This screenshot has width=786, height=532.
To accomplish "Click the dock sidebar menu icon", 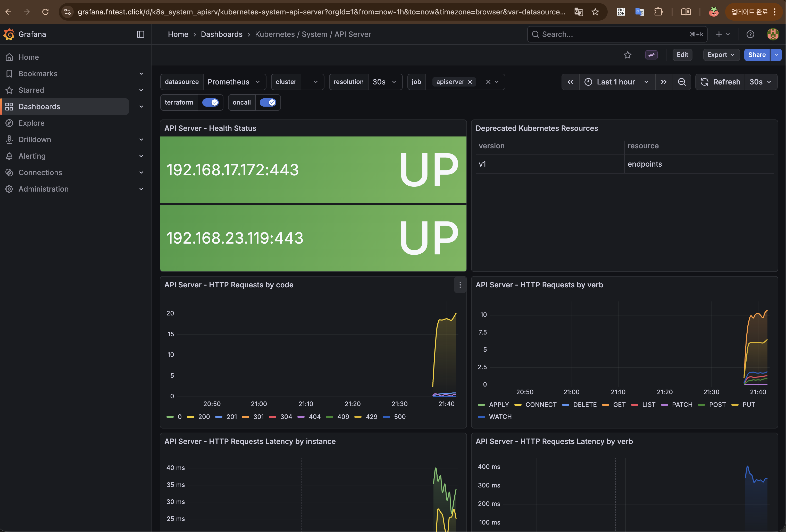I will [140, 34].
